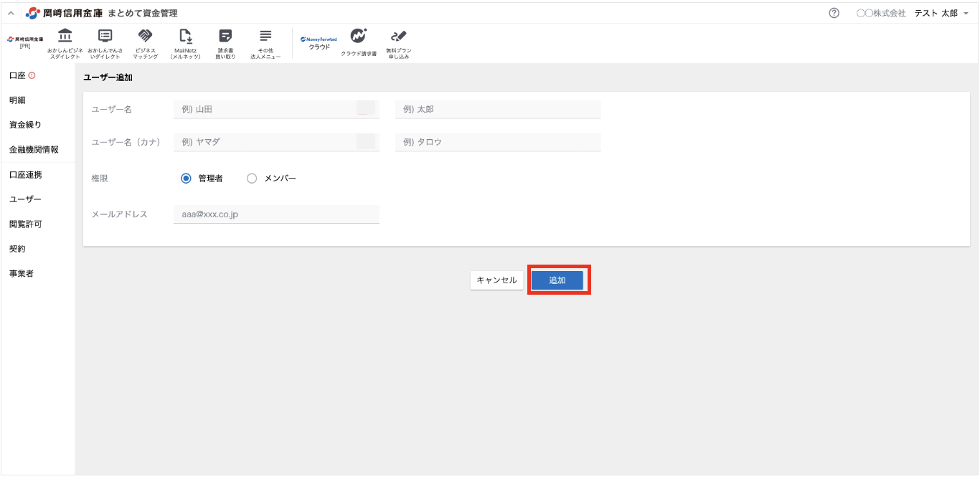The image size is (980, 479).
Task: Focus the メールアドレス input field
Action: pos(276,214)
